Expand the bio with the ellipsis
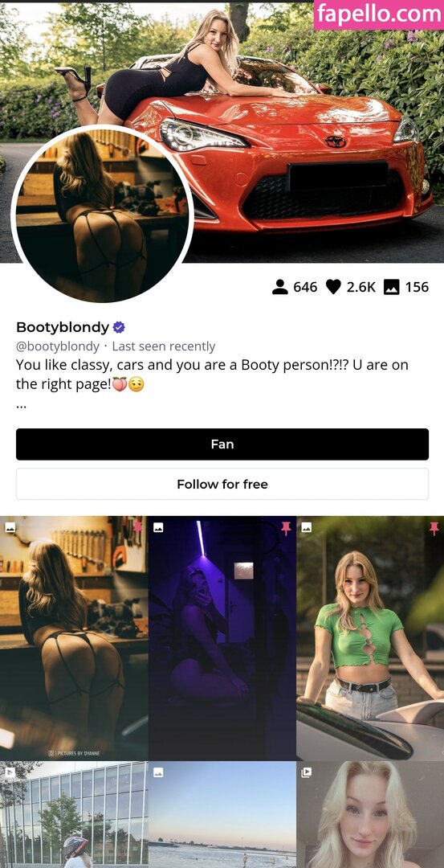The image size is (444, 868). (22, 404)
